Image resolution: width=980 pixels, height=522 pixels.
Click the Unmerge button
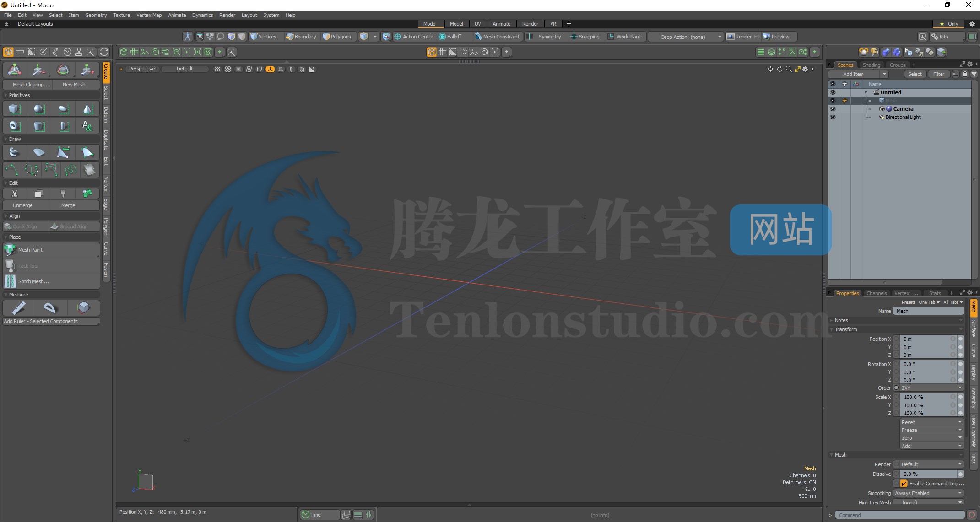coord(27,205)
